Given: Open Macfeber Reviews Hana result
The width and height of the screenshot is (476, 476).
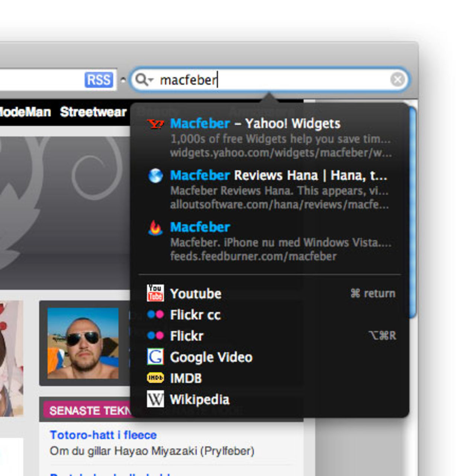Looking at the screenshot, I should [x=278, y=176].
